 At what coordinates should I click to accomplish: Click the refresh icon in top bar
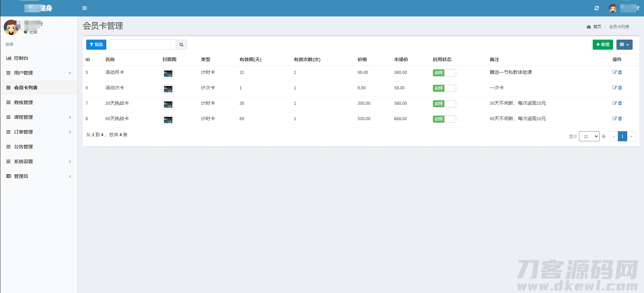[x=597, y=8]
